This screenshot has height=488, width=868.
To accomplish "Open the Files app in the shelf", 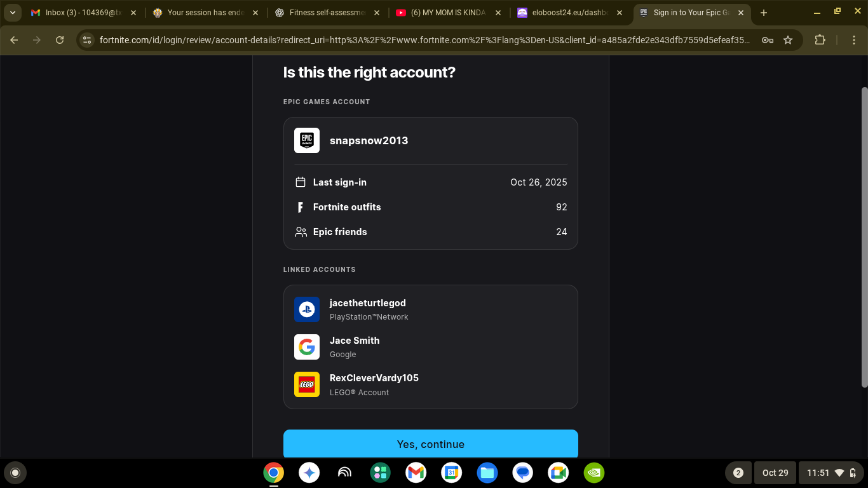I will pos(487,473).
